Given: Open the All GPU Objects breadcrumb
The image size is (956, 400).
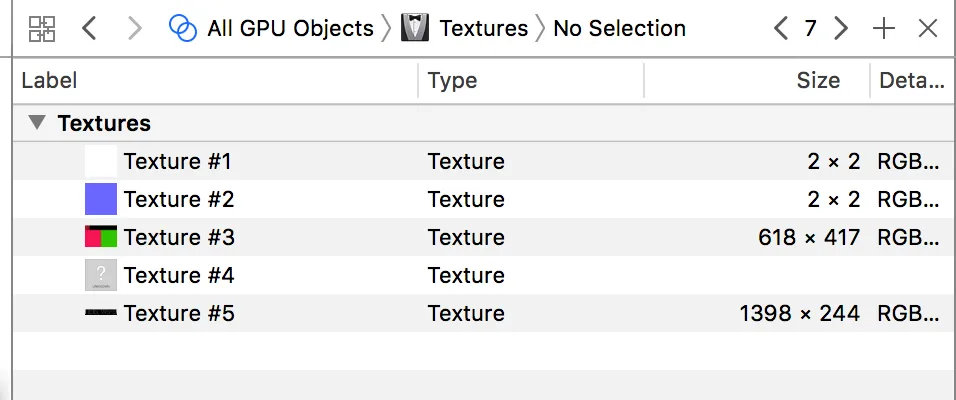Looking at the screenshot, I should point(290,28).
